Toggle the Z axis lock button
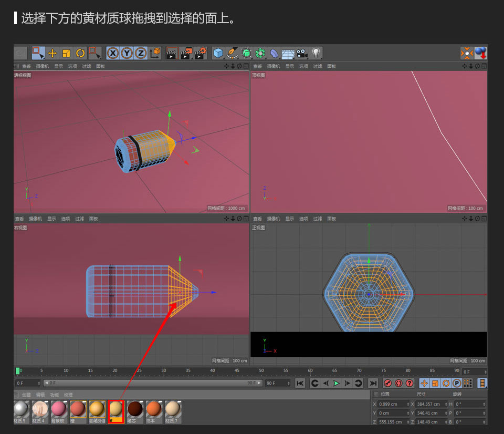504x434 pixels. point(140,53)
